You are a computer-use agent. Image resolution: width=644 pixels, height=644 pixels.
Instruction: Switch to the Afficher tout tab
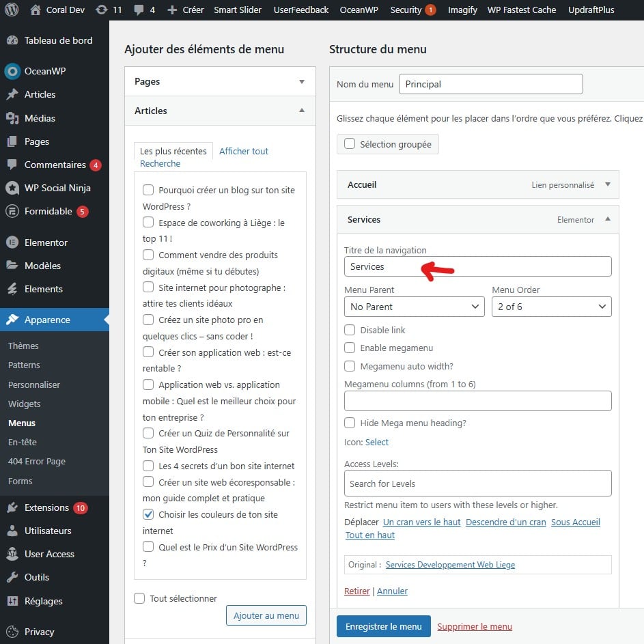(x=244, y=151)
